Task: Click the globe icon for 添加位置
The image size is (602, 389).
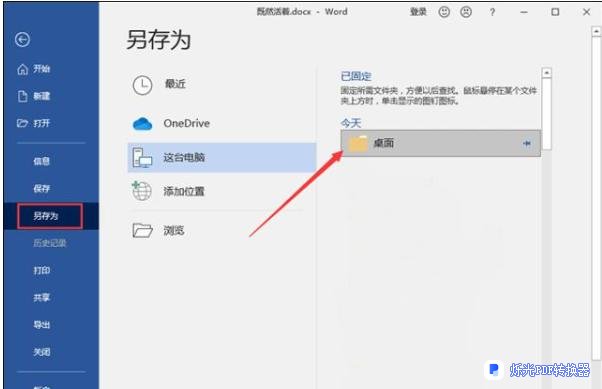Action: [x=142, y=191]
